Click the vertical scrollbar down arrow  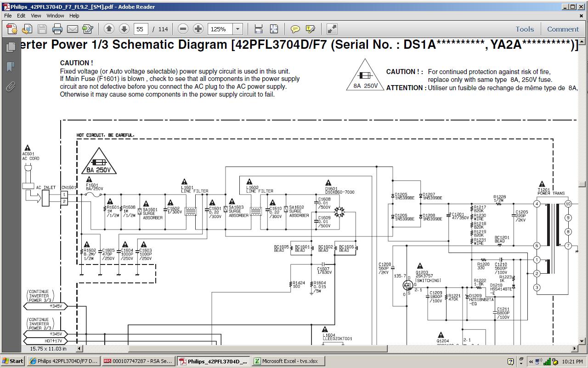(x=582, y=341)
